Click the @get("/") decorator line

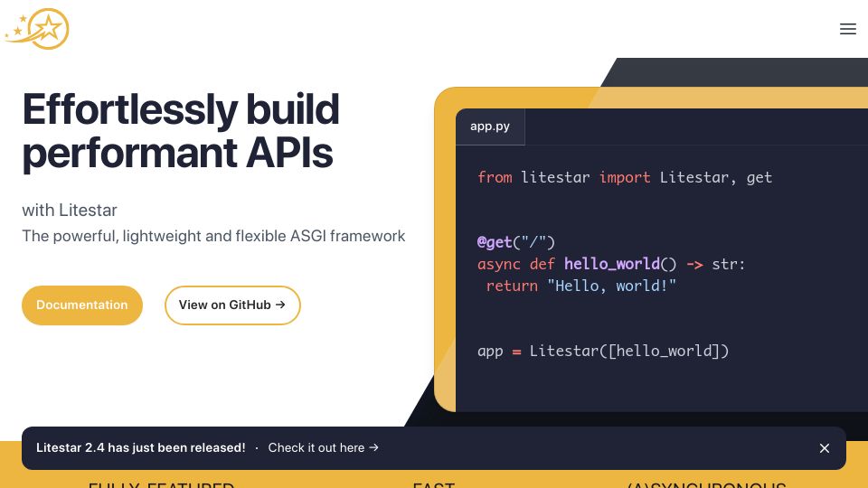tap(516, 242)
